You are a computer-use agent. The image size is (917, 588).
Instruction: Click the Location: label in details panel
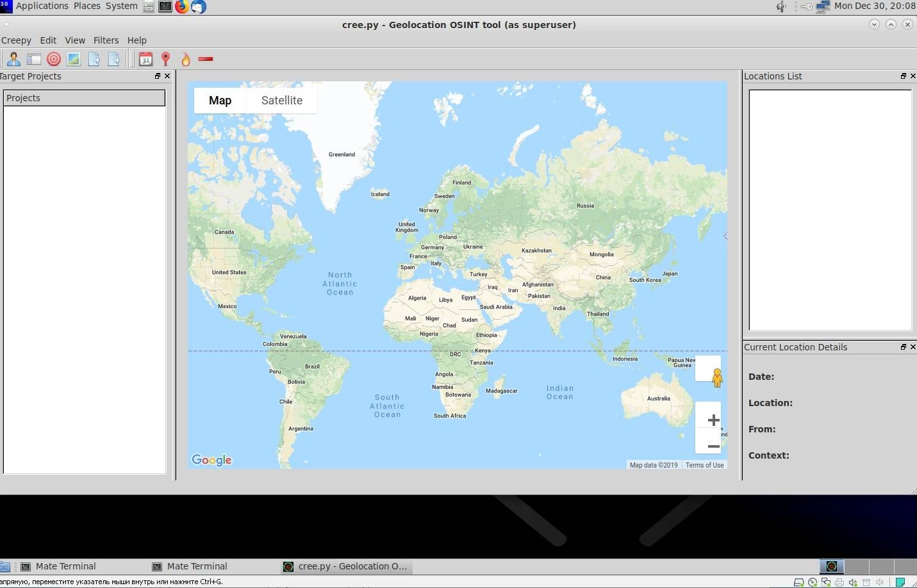tap(770, 403)
